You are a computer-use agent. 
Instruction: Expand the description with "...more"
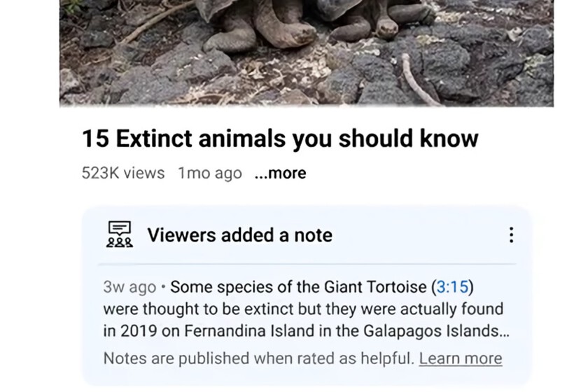pyautogui.click(x=280, y=173)
